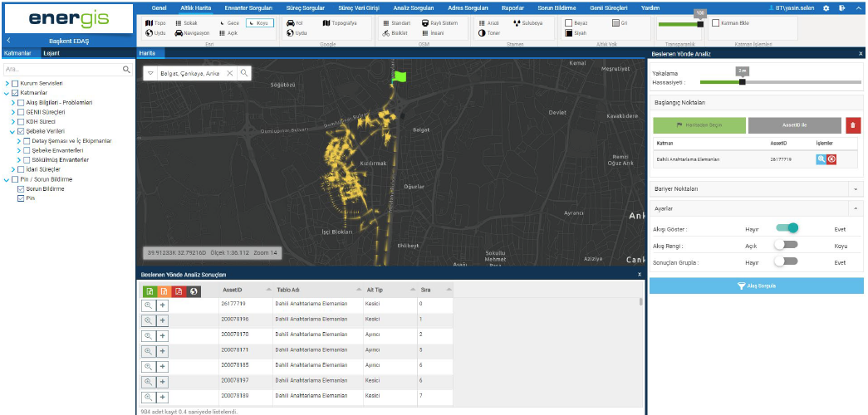Click plus button in asset 200078170 row
This screenshot has height=415, width=868.
click(x=163, y=336)
